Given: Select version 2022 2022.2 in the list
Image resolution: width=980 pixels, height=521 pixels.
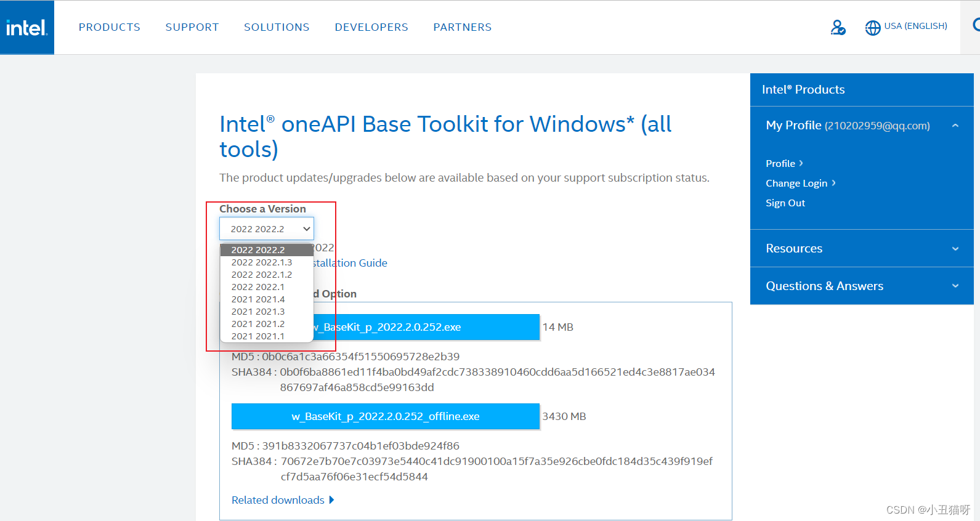Looking at the screenshot, I should pyautogui.click(x=267, y=250).
